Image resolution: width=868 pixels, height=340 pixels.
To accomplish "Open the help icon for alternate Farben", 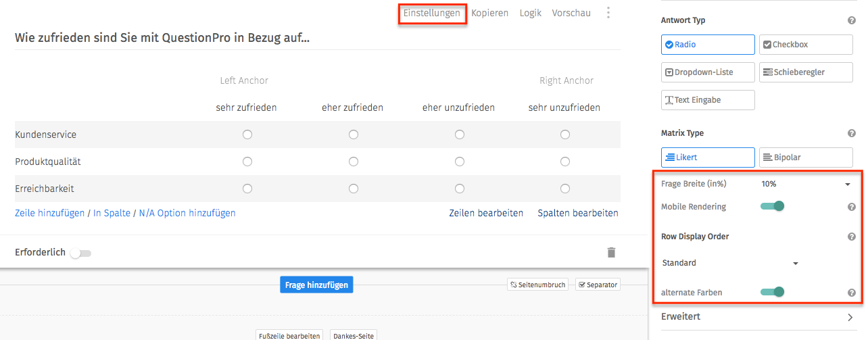I will click(x=852, y=293).
